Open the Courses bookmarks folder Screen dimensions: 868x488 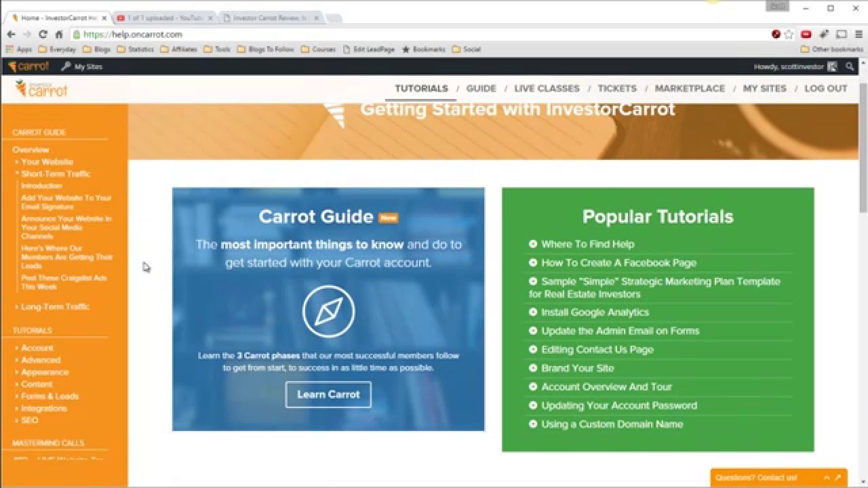pyautogui.click(x=319, y=49)
